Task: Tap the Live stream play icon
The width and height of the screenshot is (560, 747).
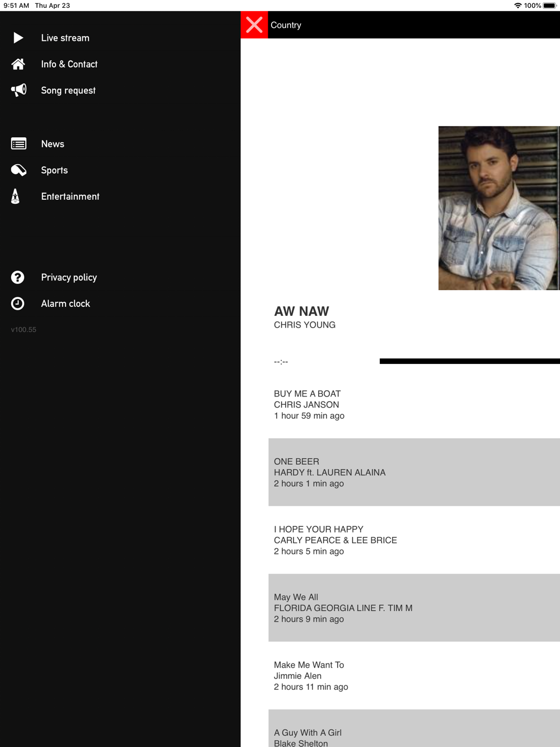Action: 18,38
